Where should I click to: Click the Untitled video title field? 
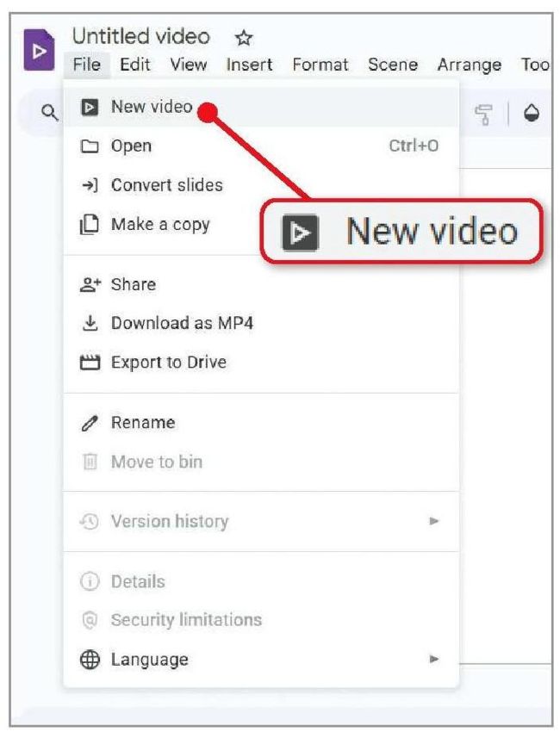click(141, 37)
